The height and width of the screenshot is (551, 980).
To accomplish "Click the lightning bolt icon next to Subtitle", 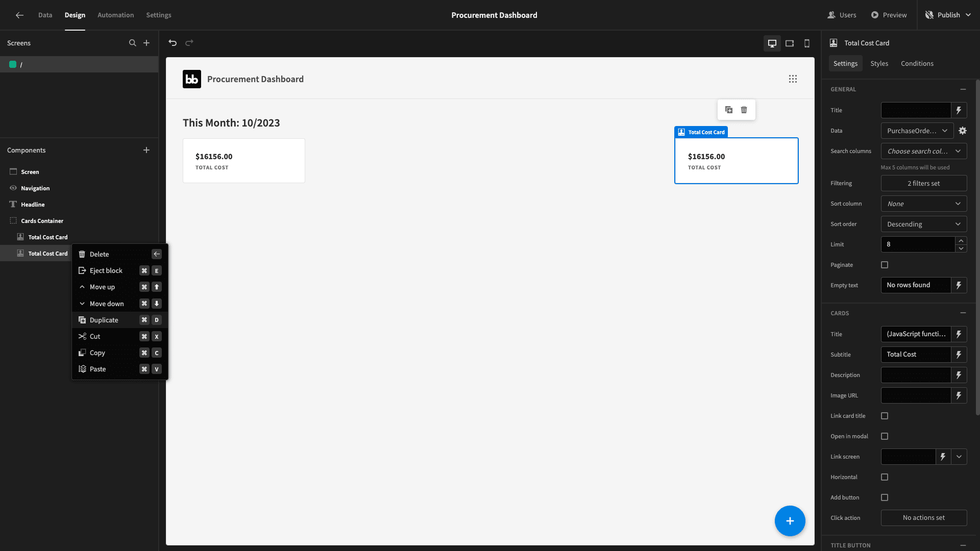I will point(959,355).
